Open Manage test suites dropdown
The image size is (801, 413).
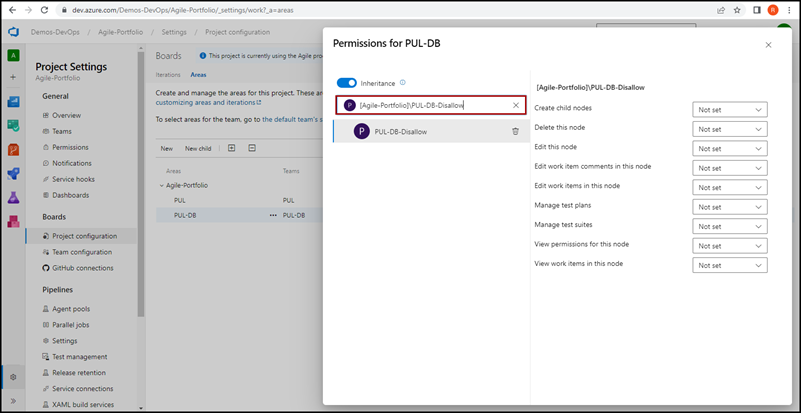pos(730,226)
